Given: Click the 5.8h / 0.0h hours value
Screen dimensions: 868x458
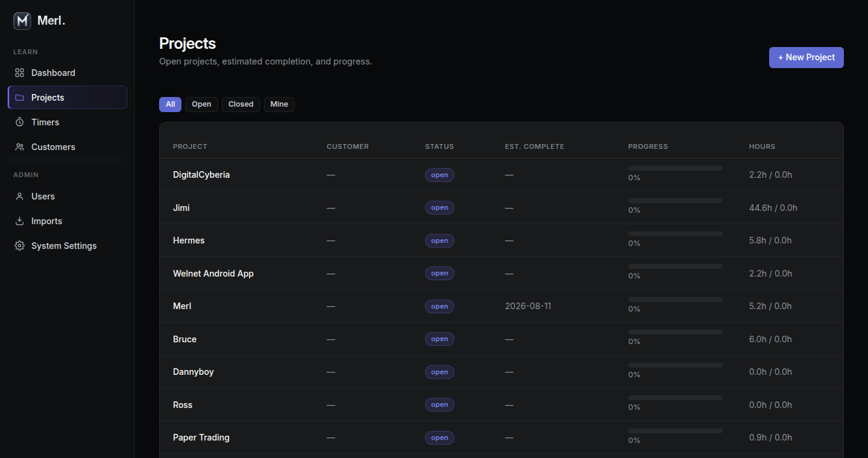Looking at the screenshot, I should click(x=770, y=240).
